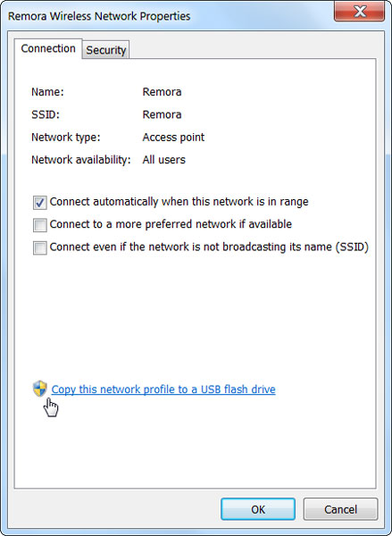Viewport: 392px width, 536px height.
Task: Select the Connection tab
Action: (48, 48)
